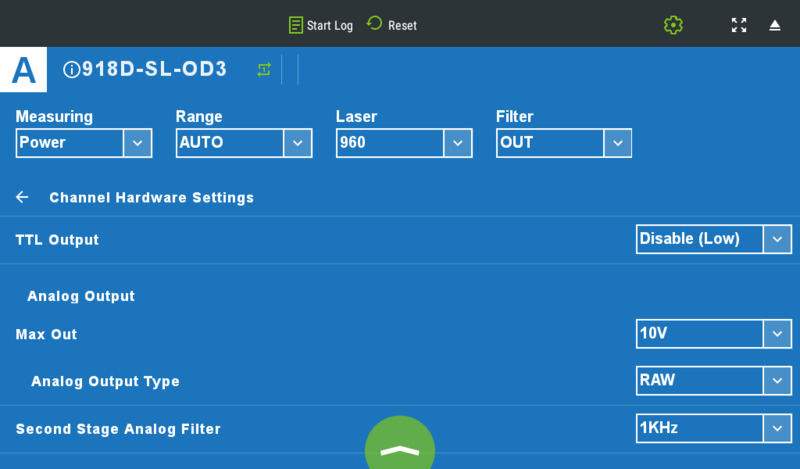Open the Max Out 10V dropdown
Viewport: 800px width, 469px height.
coord(713,334)
